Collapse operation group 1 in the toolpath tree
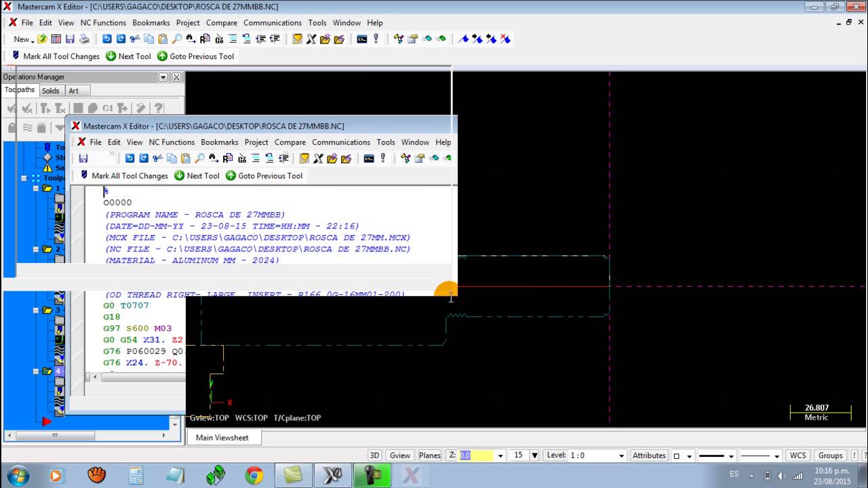 click(37, 188)
